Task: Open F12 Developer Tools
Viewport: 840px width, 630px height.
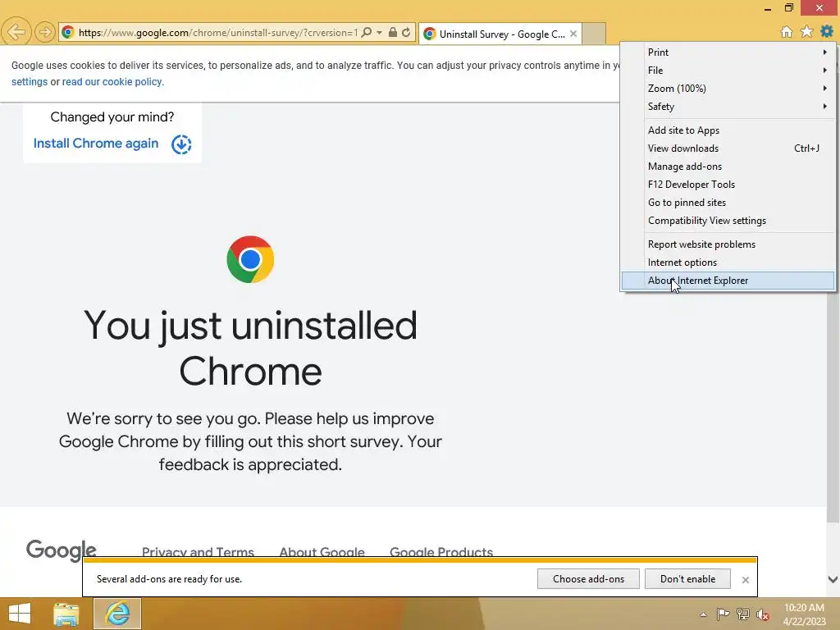Action: (728, 185)
